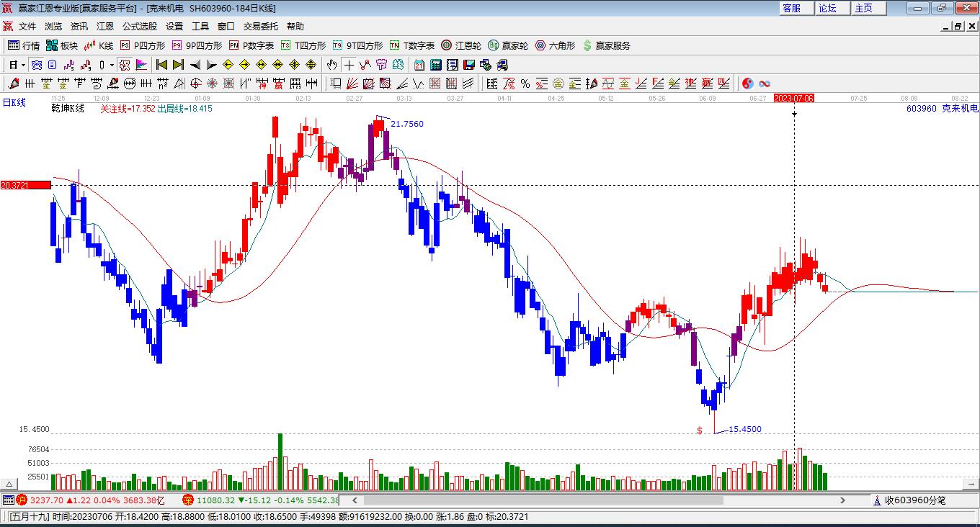
Task: Open the T四方形 tool
Action: coord(303,45)
